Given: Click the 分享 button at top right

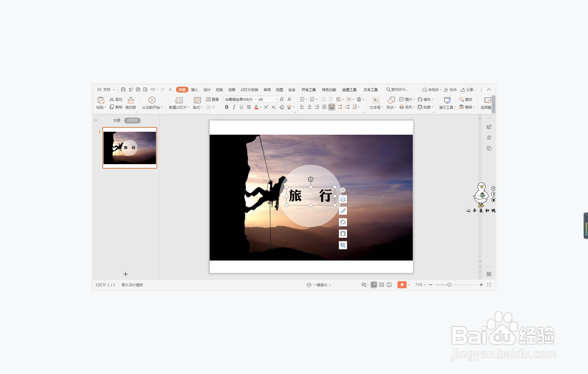Looking at the screenshot, I should pos(467,90).
